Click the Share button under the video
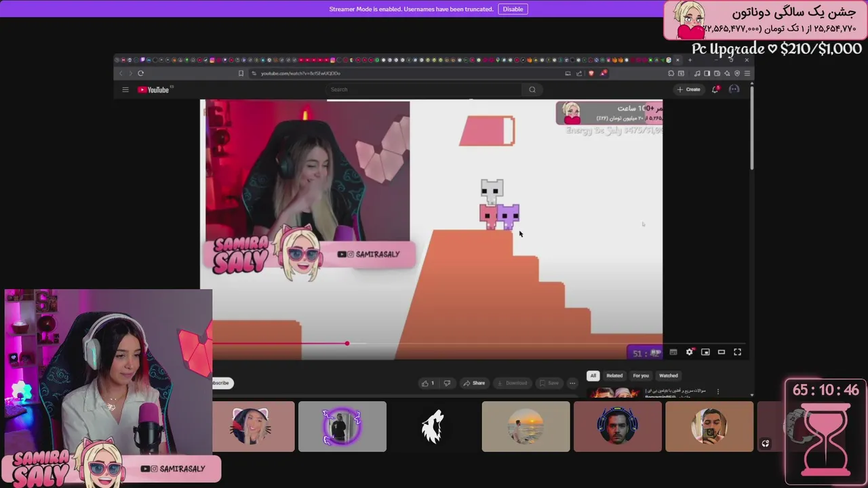Image resolution: width=868 pixels, height=488 pixels. (x=474, y=383)
